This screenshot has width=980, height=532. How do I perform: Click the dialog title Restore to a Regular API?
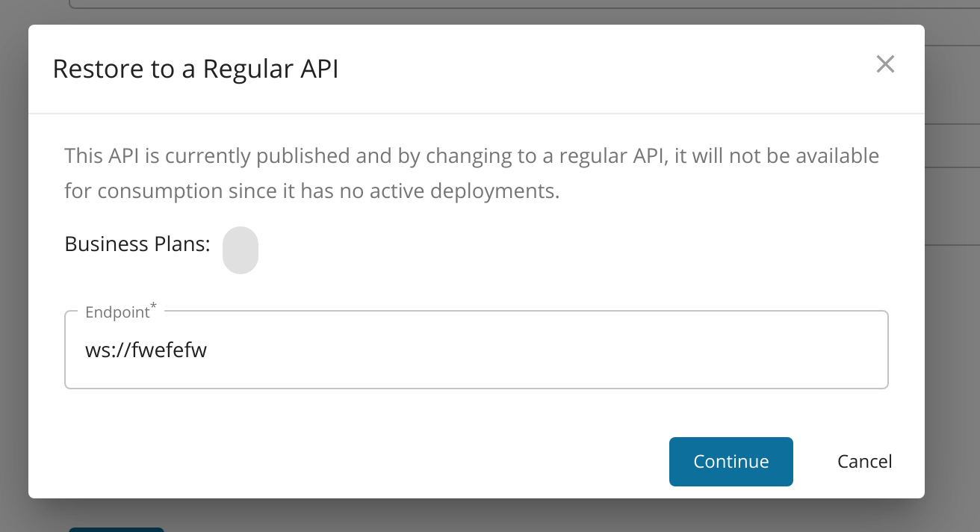coord(195,68)
